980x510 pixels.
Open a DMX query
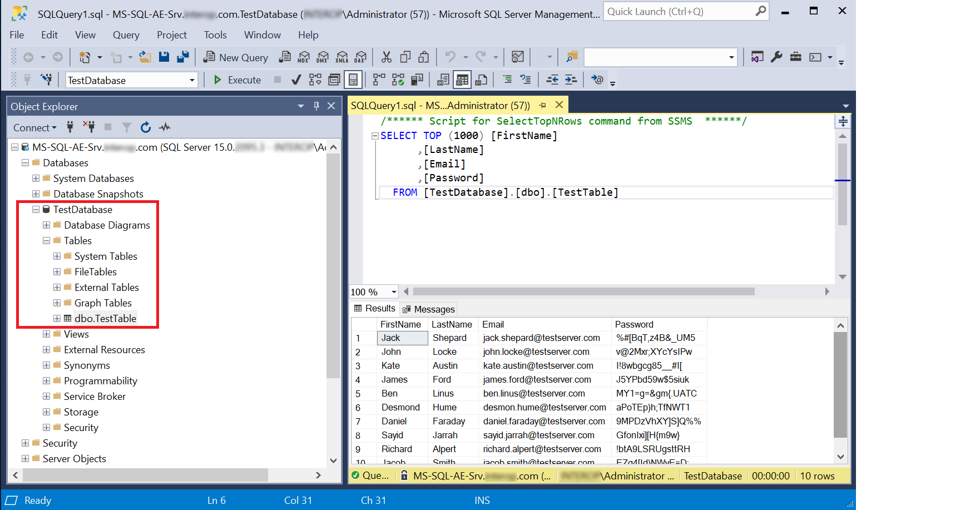point(323,57)
